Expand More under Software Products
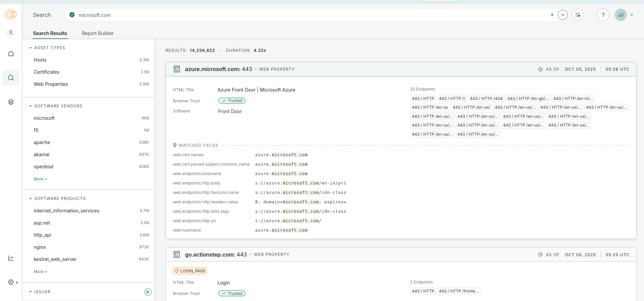This screenshot has width=644, height=301. point(40,272)
